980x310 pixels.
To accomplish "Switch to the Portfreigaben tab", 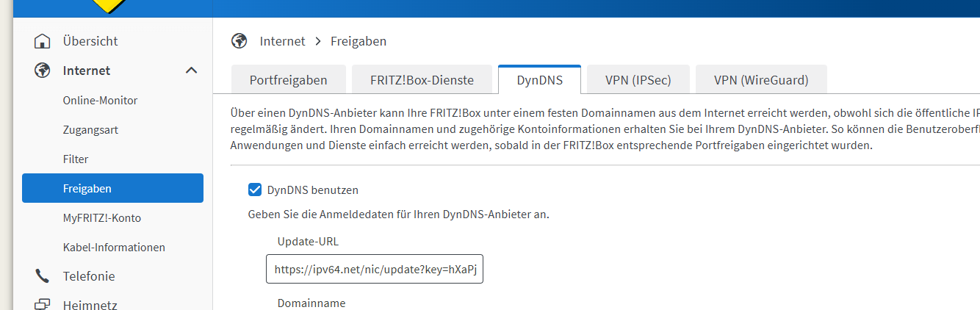I will pos(288,80).
